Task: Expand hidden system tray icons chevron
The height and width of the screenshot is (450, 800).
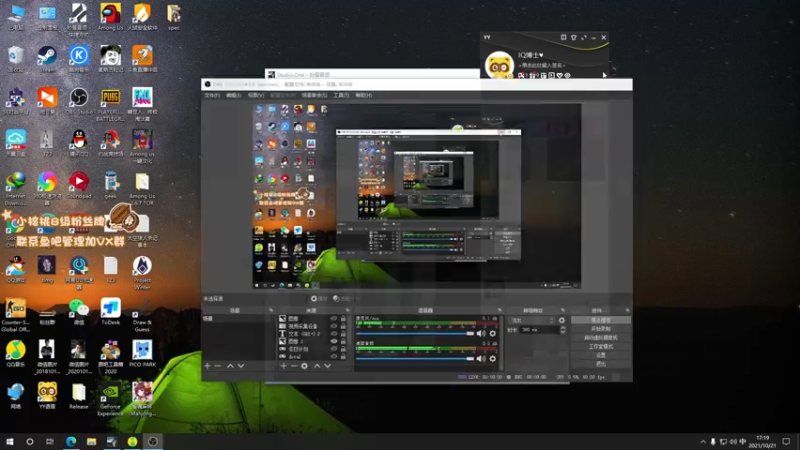Action: 703,442
